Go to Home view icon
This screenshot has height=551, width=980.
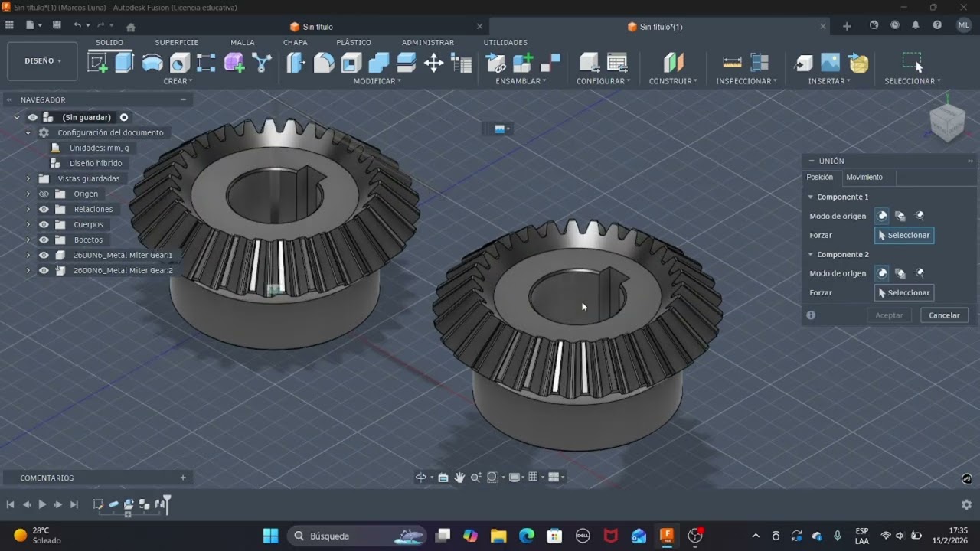pyautogui.click(x=130, y=27)
